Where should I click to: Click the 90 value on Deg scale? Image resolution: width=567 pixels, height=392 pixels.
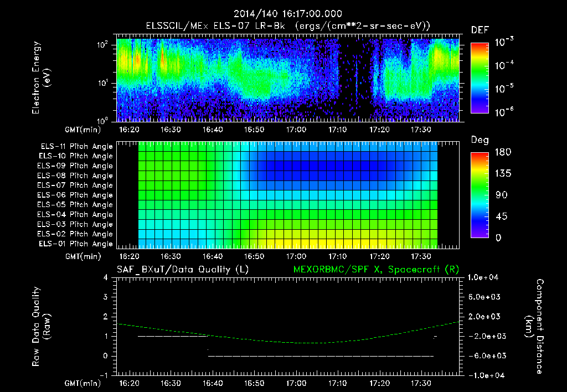pyautogui.click(x=502, y=195)
